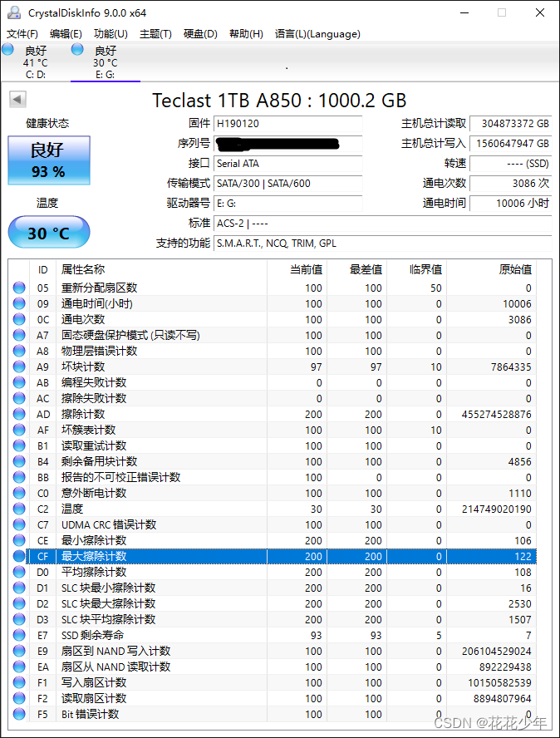
Task: Click status orb for attribute B4 剩余备用块计数
Action: (x=19, y=461)
